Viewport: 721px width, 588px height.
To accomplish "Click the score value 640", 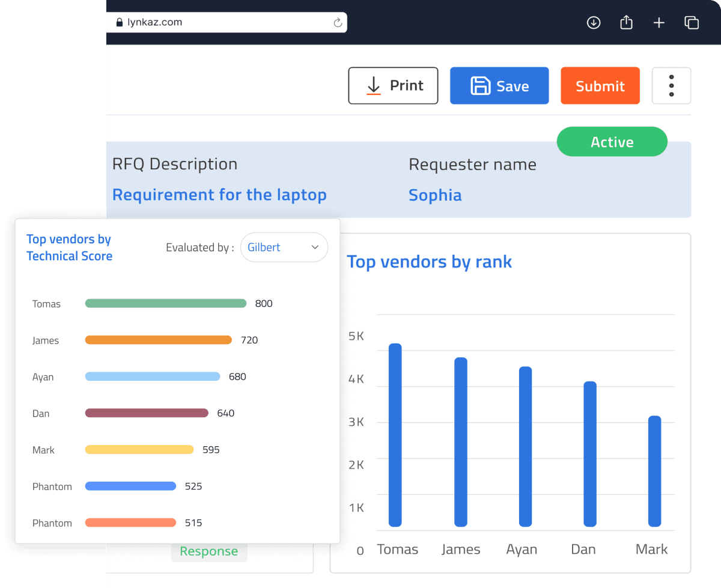I will click(x=225, y=414).
